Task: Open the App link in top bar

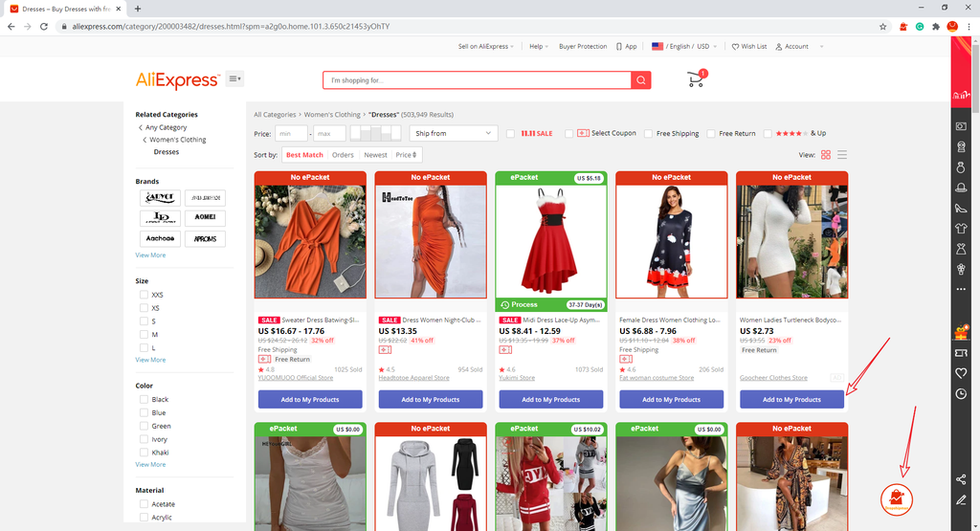Action: pyautogui.click(x=626, y=46)
